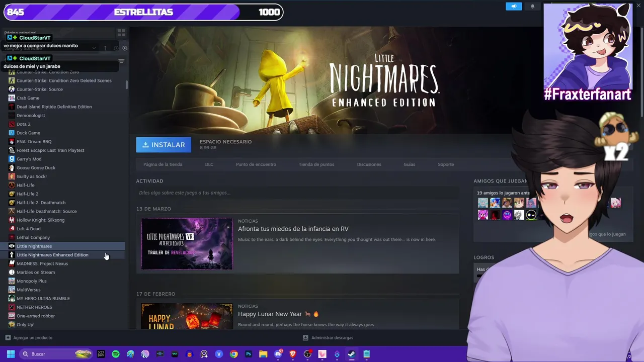Click the taskbar Buscar search box

(57, 354)
